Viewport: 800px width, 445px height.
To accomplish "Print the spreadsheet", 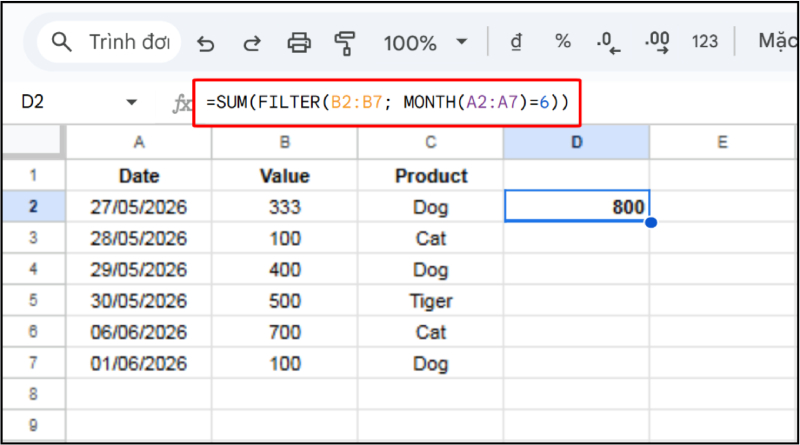I will tap(299, 42).
